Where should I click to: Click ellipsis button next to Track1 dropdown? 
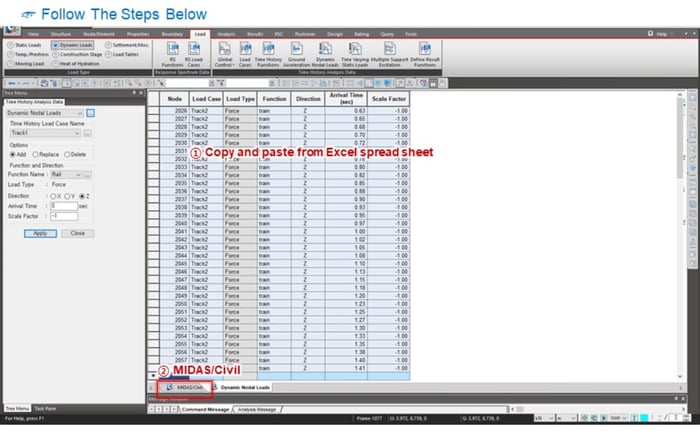pyautogui.click(x=88, y=133)
